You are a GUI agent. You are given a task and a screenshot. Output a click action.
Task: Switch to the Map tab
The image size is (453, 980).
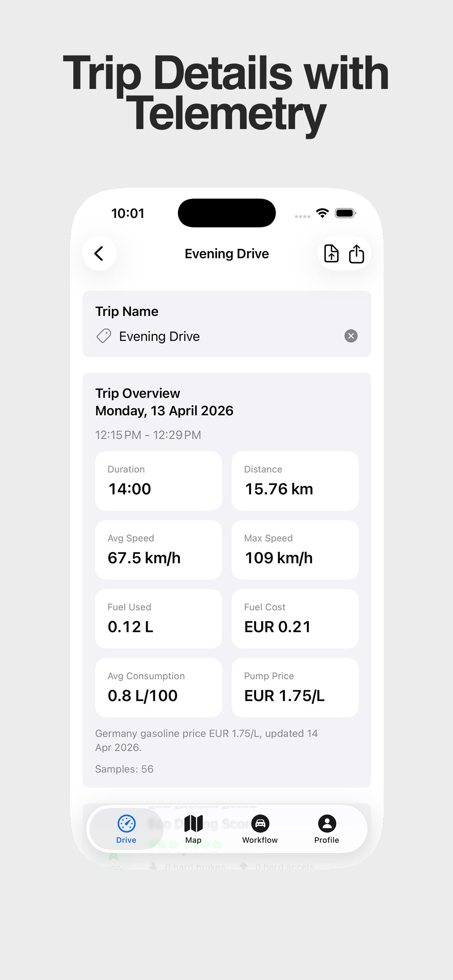[x=193, y=829]
